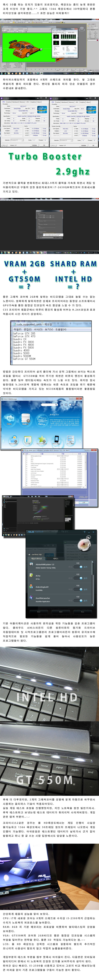
Task: Click the AdobeAAMUpdater 1.0 app icon in Fast Boot
Action: [31, 564]
